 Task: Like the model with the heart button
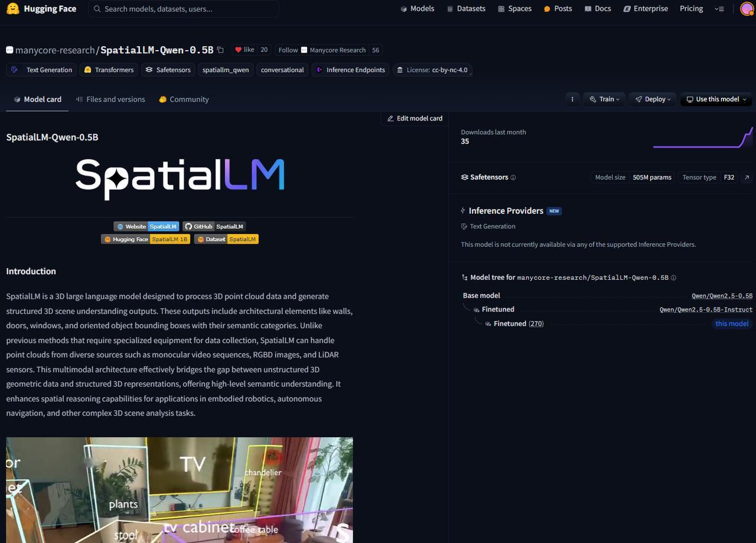point(245,50)
